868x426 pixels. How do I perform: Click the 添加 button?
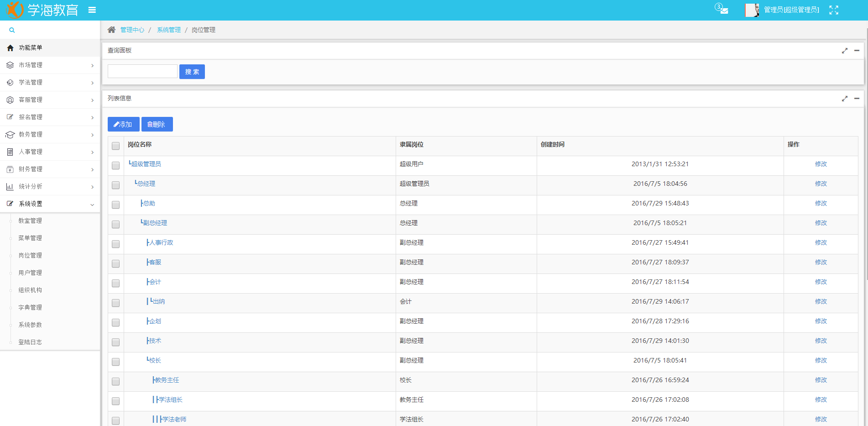(123, 124)
